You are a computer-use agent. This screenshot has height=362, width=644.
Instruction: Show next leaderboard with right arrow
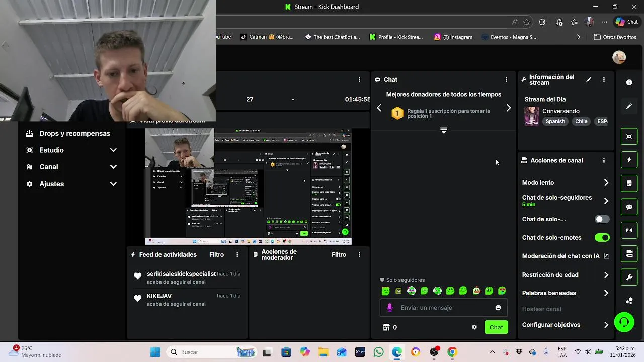tap(508, 108)
